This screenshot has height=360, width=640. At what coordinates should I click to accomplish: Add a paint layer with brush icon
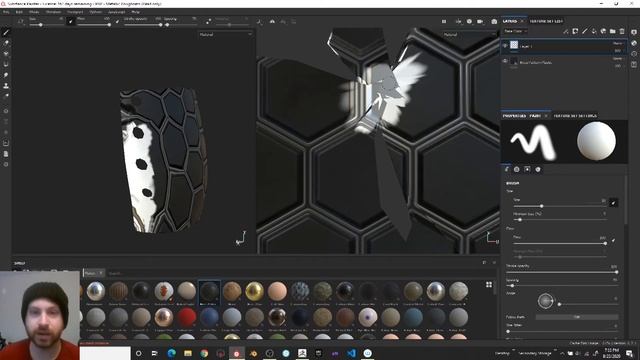(x=584, y=31)
